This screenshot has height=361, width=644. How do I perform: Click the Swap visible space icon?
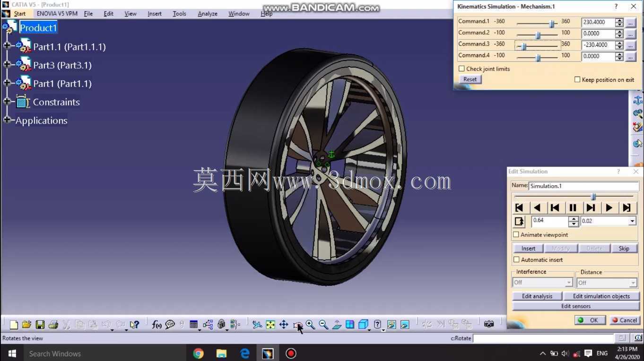[405, 325]
